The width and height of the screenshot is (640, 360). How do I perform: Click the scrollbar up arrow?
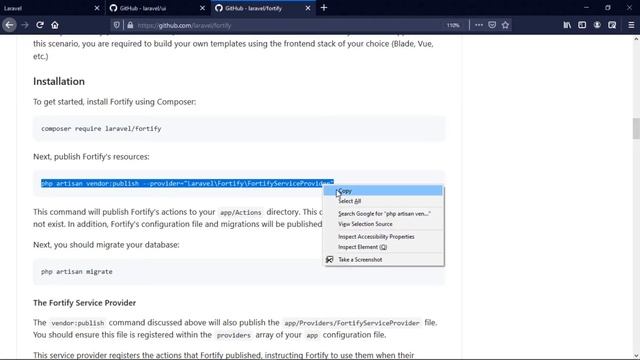[636, 39]
